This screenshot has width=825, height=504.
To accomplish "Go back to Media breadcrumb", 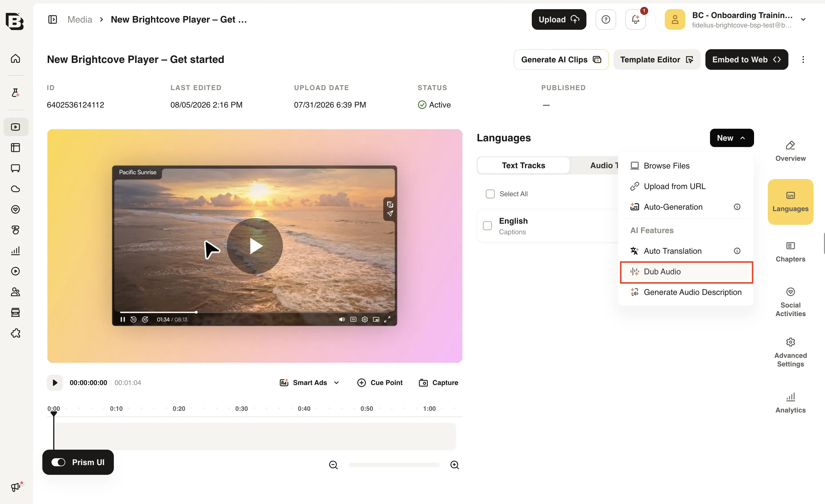I will click(80, 19).
